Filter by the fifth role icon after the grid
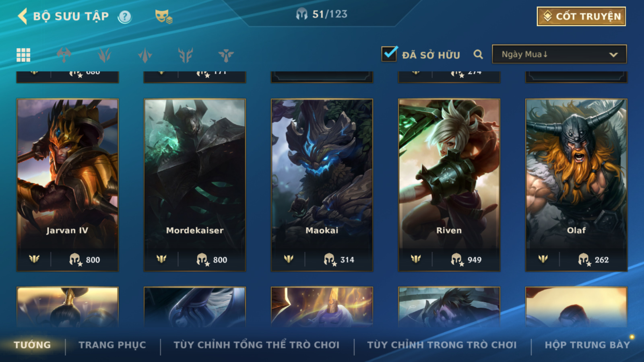Image resolution: width=644 pixels, height=362 pixels. (226, 55)
